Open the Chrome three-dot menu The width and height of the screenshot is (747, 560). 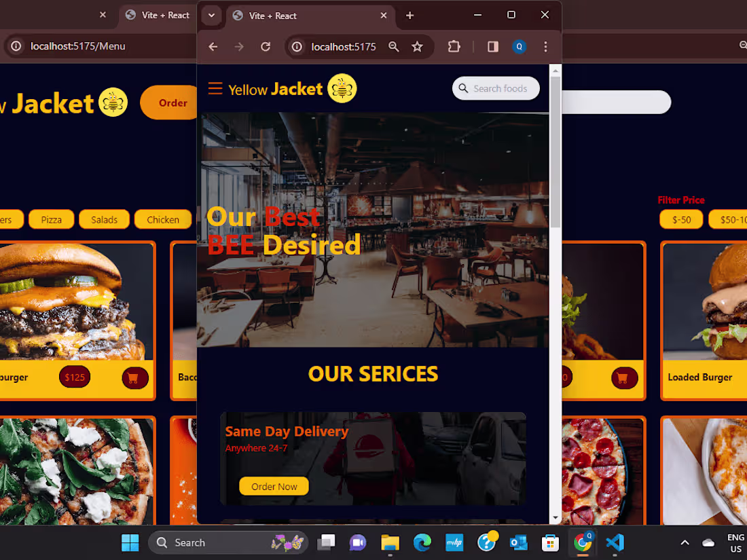pos(545,46)
